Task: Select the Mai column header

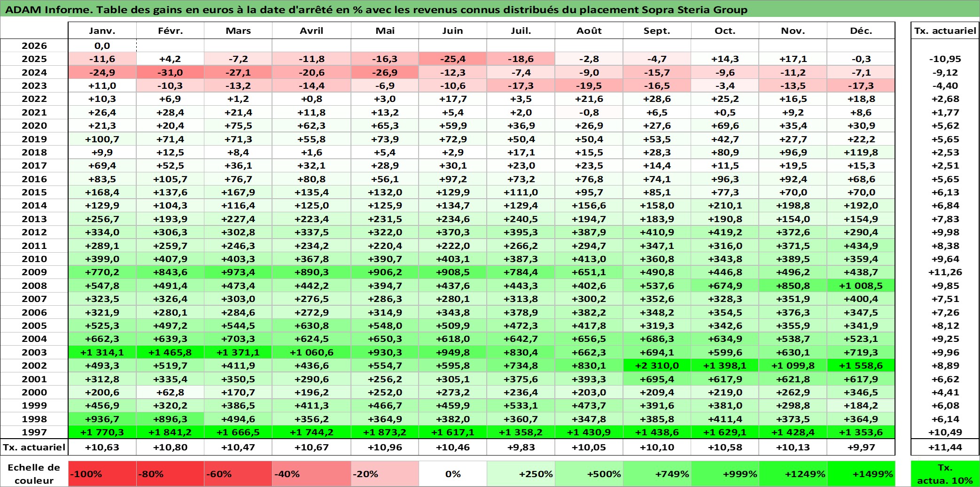Action: [x=385, y=31]
